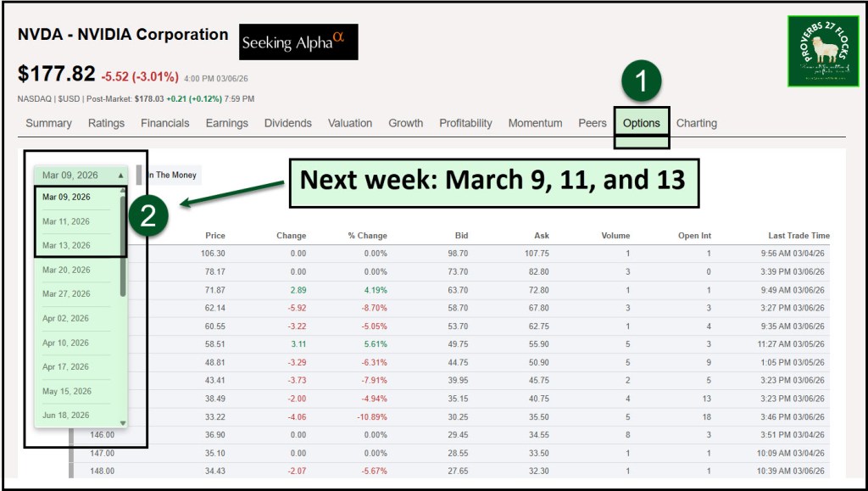
Task: Sort by the Open Int column header
Action: [693, 236]
